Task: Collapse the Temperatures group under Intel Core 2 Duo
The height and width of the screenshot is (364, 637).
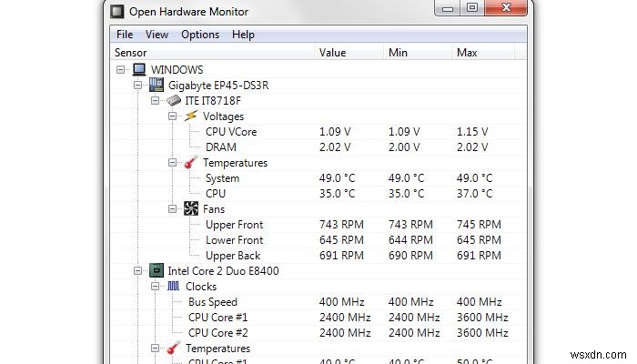Action: [x=156, y=349]
